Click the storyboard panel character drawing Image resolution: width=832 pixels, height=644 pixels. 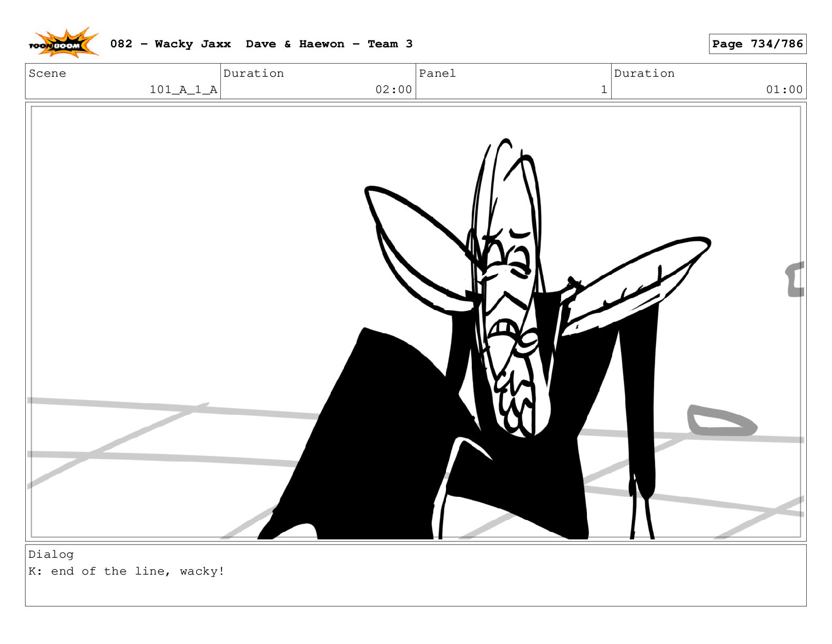pos(484,339)
